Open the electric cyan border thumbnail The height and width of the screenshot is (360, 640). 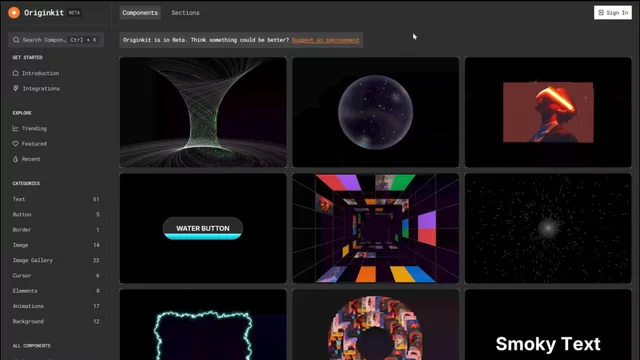coord(203,325)
